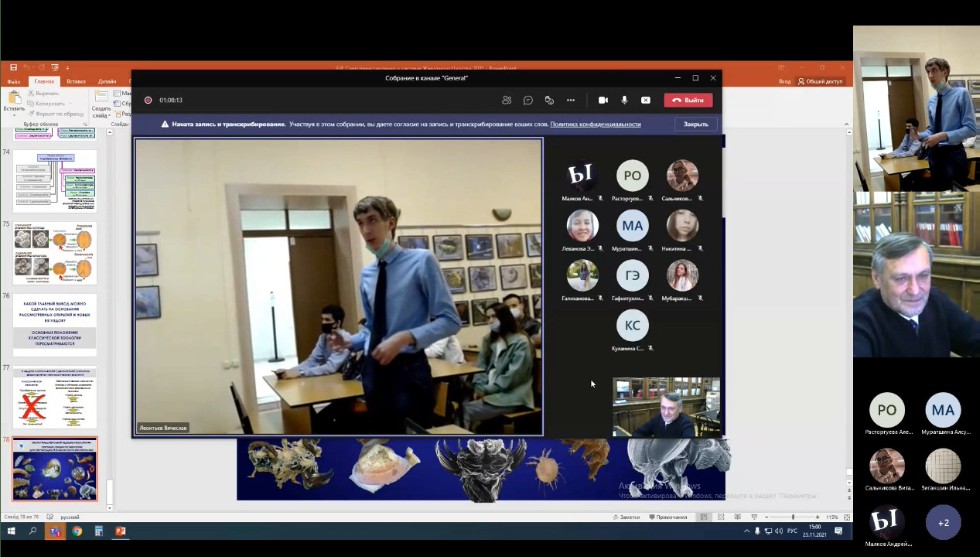This screenshot has height=557, width=980.
Task: Mute or unmute the microphone
Action: point(624,100)
